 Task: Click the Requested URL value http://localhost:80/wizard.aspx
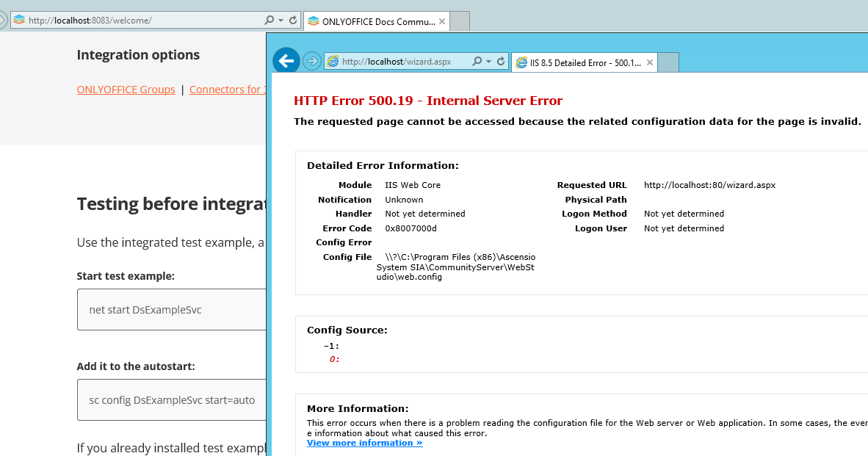point(709,185)
